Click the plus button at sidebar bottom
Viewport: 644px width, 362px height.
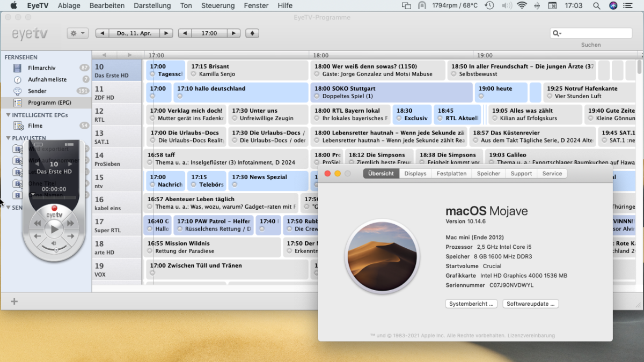(14, 301)
